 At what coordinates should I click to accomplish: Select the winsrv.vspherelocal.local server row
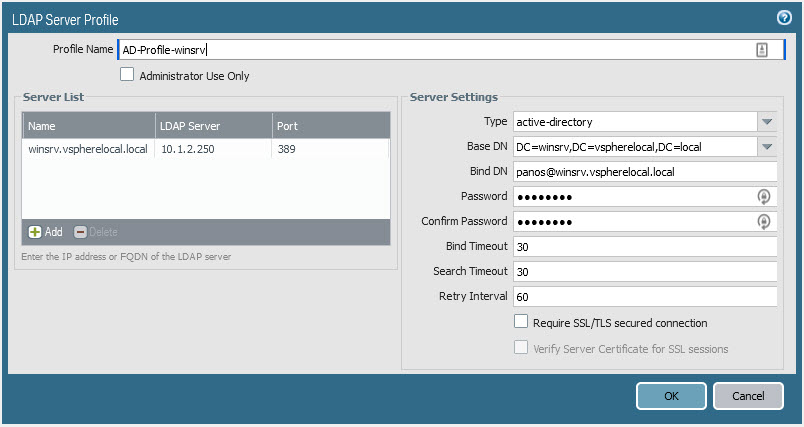click(x=88, y=149)
